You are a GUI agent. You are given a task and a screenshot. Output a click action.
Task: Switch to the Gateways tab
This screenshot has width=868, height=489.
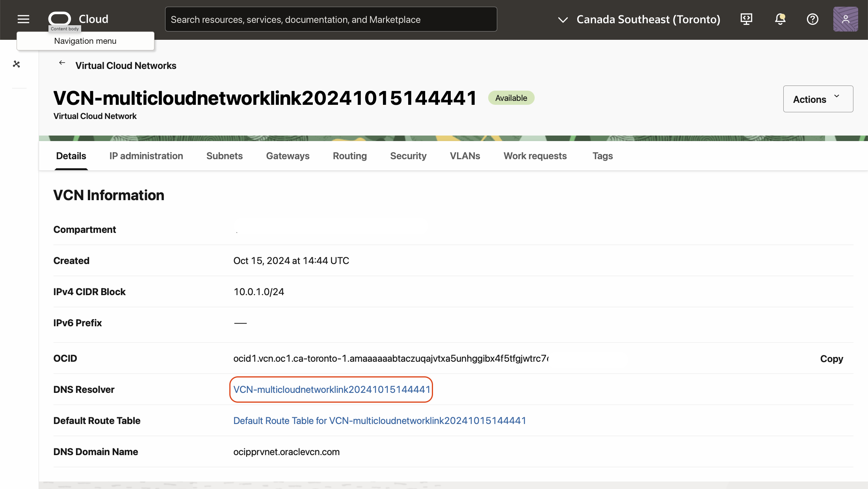tap(288, 156)
